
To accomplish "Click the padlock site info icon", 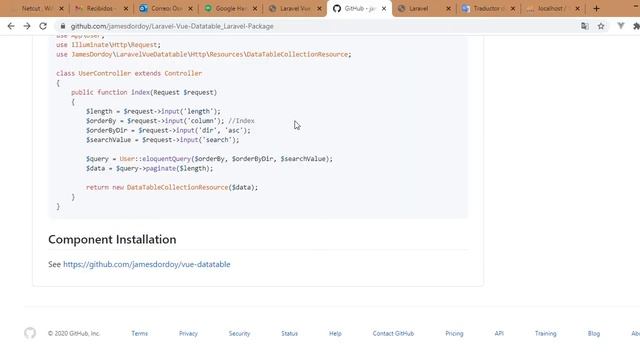I will pos(63,26).
